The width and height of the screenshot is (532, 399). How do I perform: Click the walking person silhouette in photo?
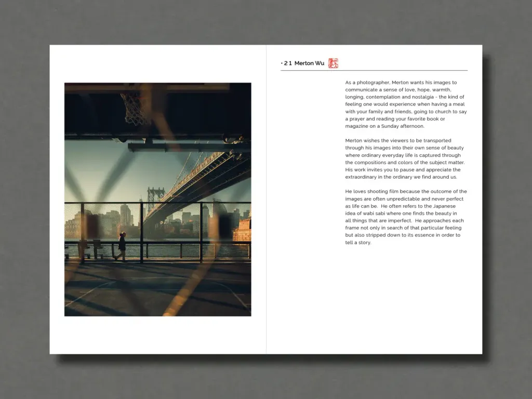click(x=122, y=246)
